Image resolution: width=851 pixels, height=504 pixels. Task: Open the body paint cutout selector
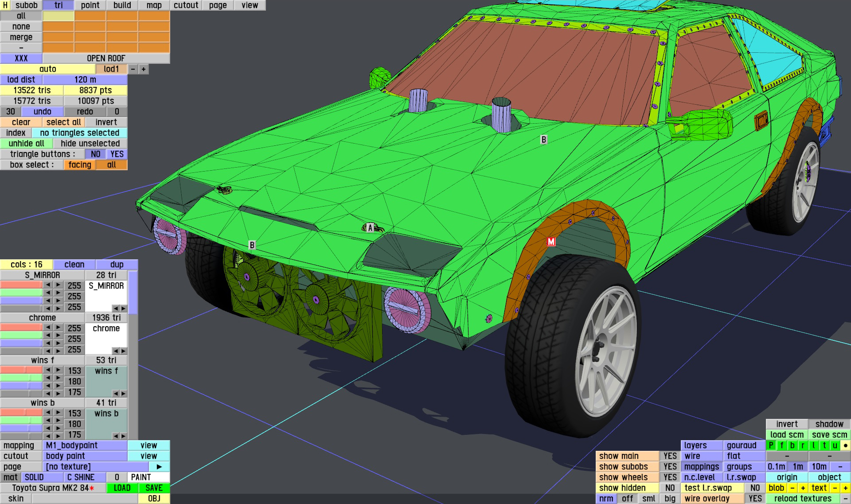(85, 456)
